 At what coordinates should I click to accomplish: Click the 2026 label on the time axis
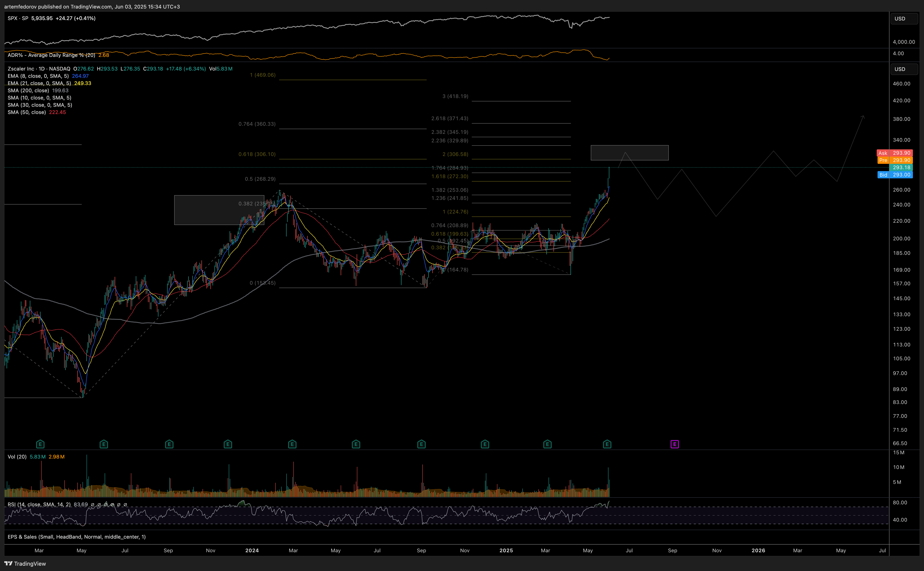(x=759, y=550)
